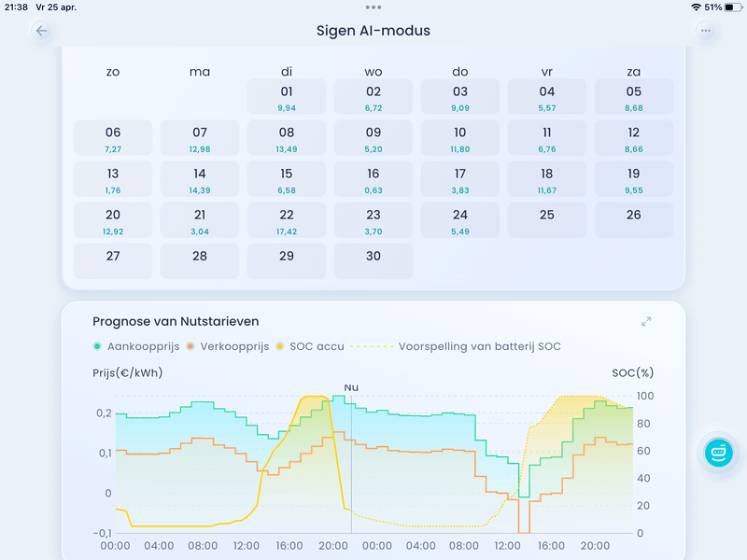Select calendar day 25
This screenshot has width=747, height=560.
[547, 220]
